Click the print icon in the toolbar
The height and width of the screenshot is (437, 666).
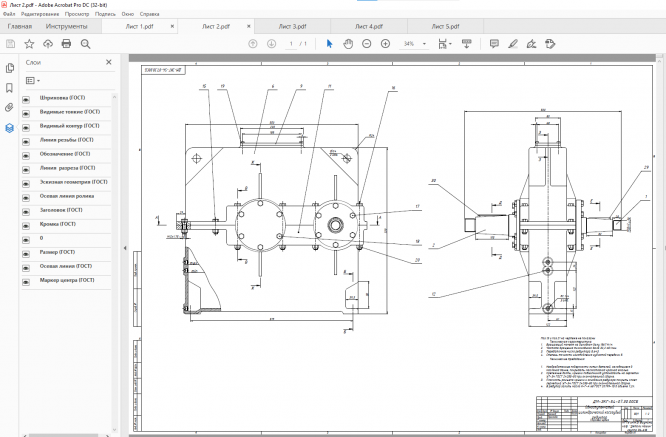[x=66, y=44]
